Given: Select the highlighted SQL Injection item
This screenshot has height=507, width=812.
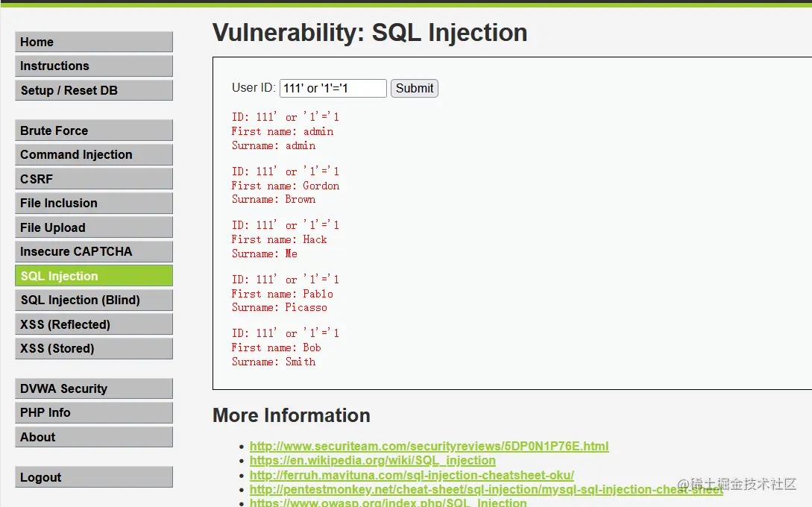Looking at the screenshot, I should [94, 276].
